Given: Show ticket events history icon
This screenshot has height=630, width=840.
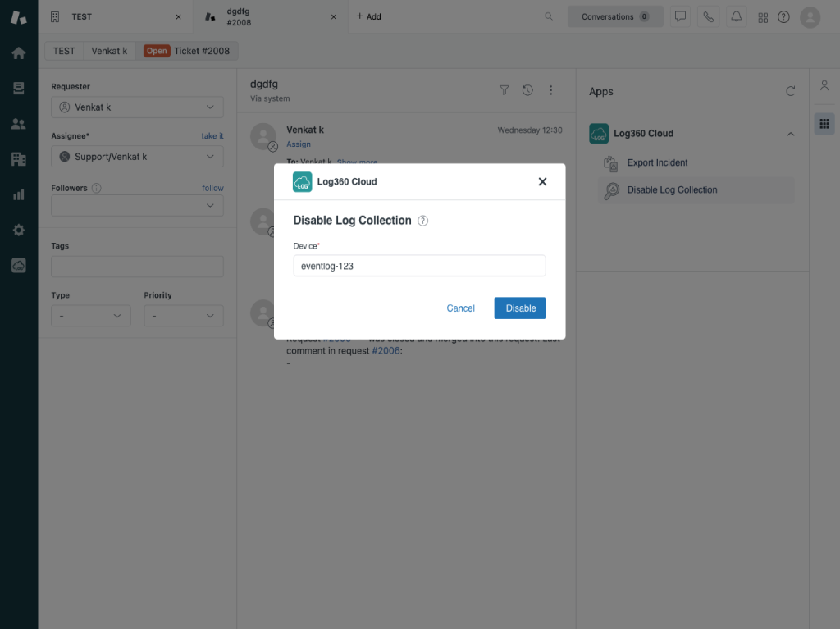Looking at the screenshot, I should [527, 90].
